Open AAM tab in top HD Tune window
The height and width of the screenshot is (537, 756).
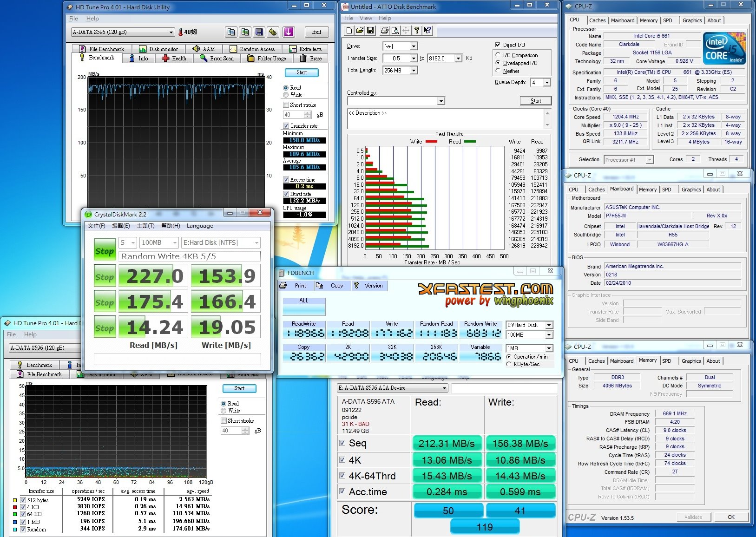[x=204, y=49]
